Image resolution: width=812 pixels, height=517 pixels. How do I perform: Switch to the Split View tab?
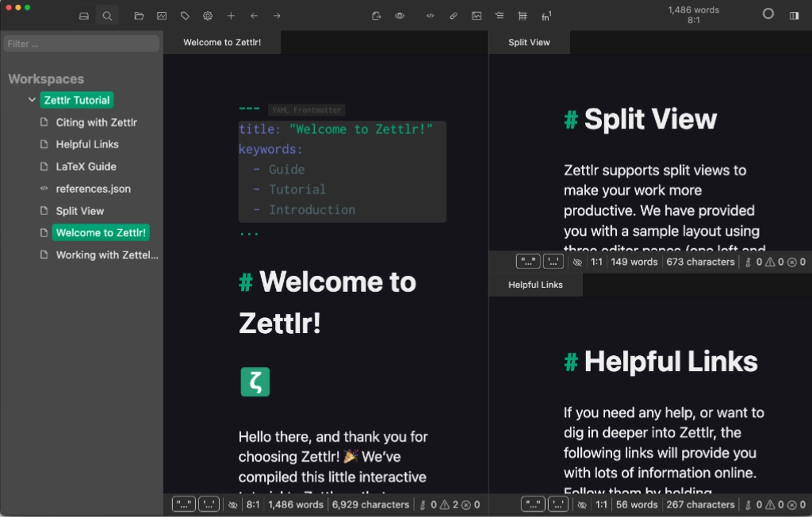[529, 42]
